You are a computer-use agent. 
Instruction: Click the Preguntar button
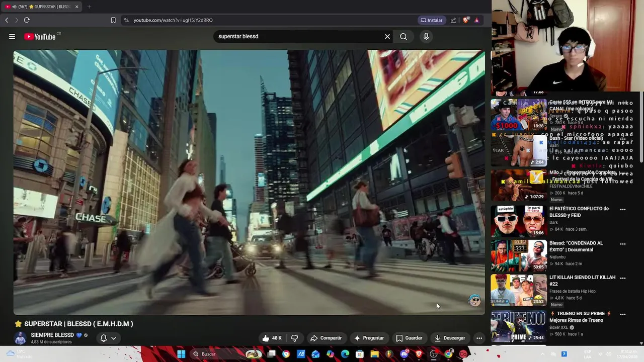click(369, 338)
